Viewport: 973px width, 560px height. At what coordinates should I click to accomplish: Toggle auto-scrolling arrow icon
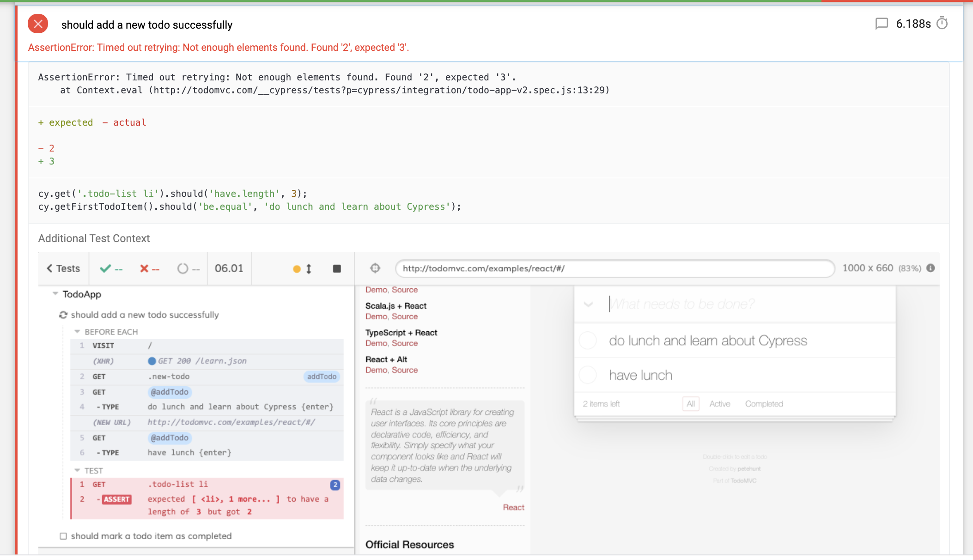309,268
